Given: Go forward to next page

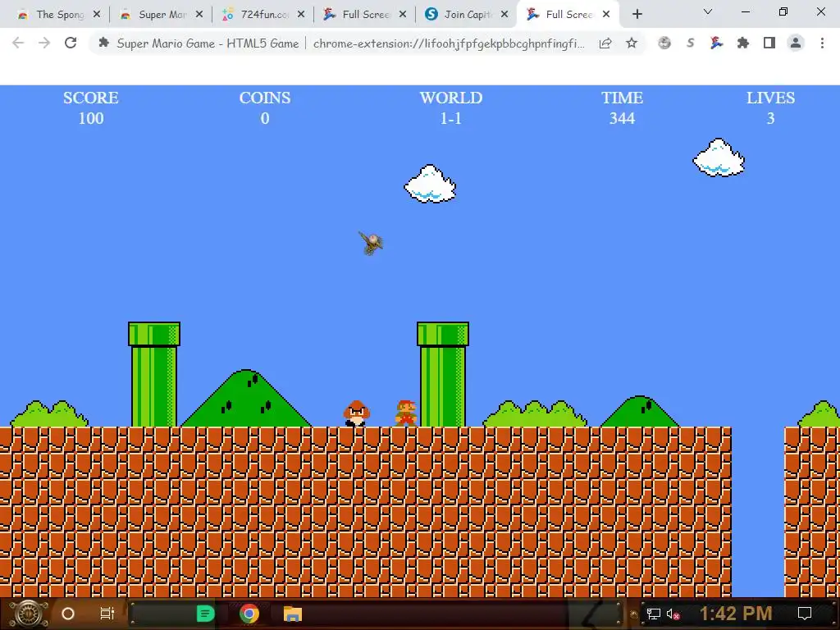Looking at the screenshot, I should tap(44, 43).
